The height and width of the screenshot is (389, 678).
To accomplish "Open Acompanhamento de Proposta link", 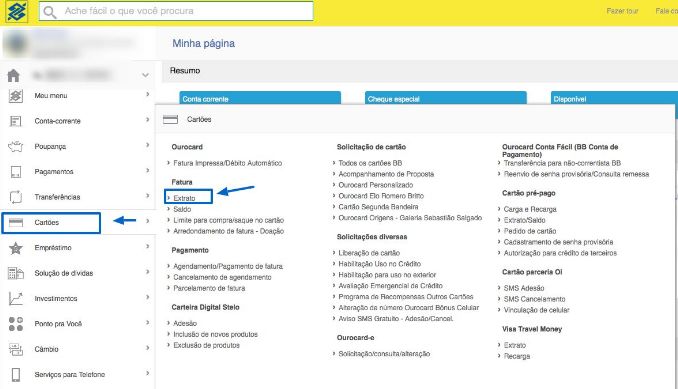I will tap(386, 174).
